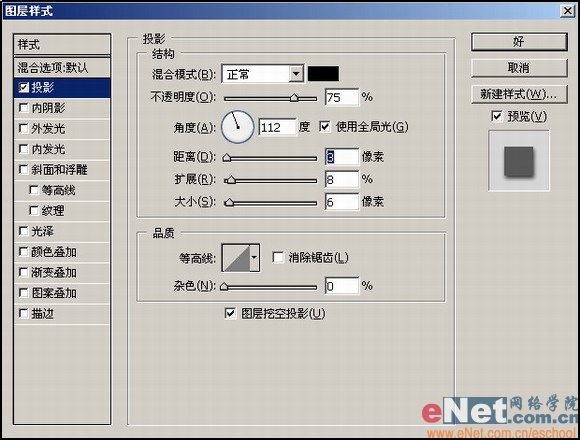Click the 新建样式 new style button
The width and height of the screenshot is (580, 440).
point(519,94)
